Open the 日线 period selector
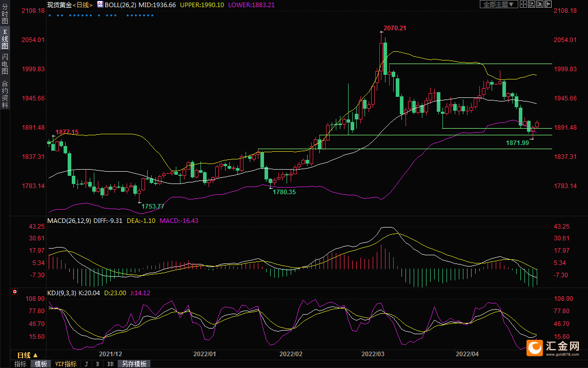 [28, 355]
